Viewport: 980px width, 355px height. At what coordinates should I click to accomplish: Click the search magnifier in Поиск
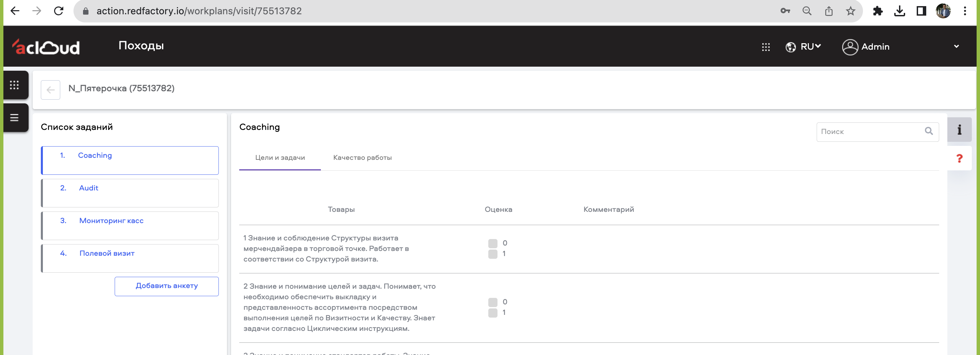(x=929, y=131)
